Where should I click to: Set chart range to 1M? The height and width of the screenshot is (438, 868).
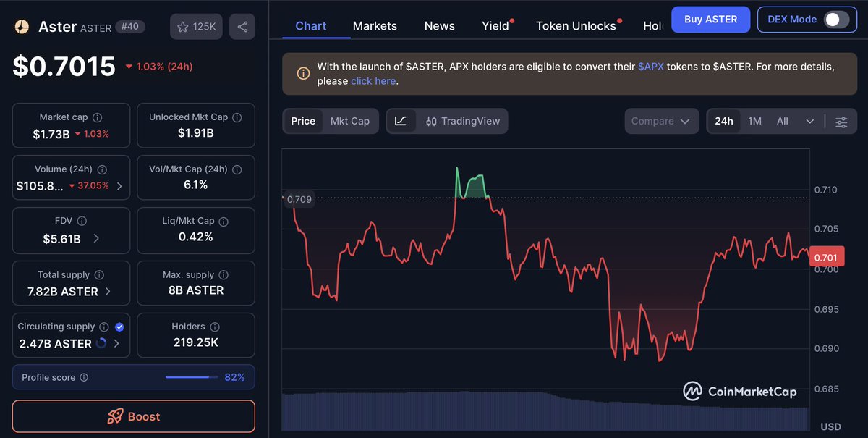click(754, 122)
